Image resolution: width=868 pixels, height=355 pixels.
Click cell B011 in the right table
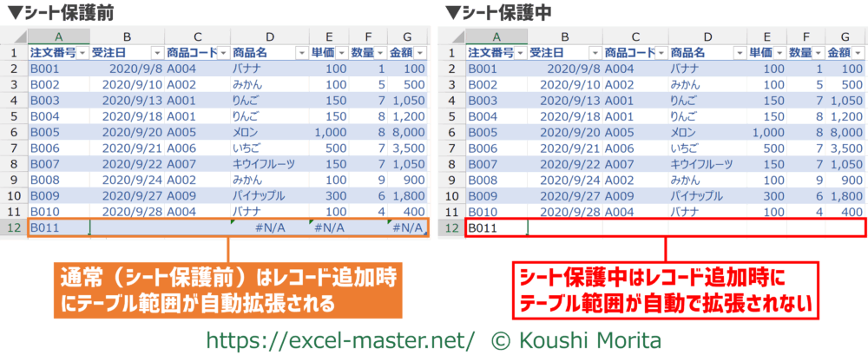tap(496, 228)
